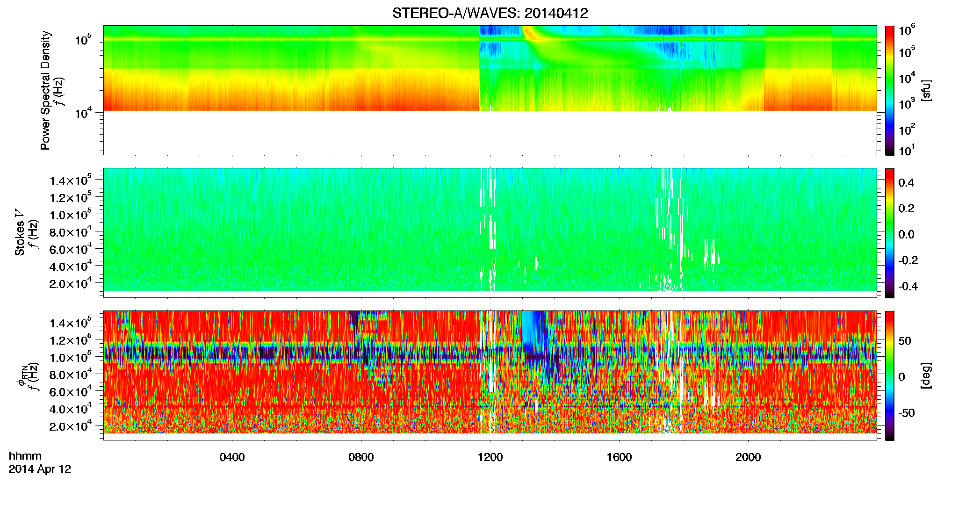Click 2.0×10^4 tick on phi RTN axis

coord(71,426)
